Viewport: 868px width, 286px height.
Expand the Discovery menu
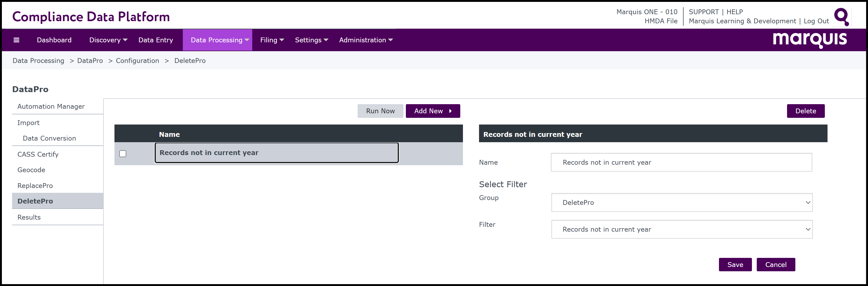[108, 40]
